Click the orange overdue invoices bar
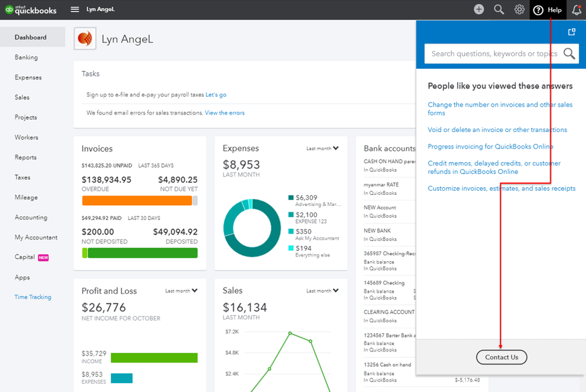Screen dimensions: 586x392 [x=137, y=201]
